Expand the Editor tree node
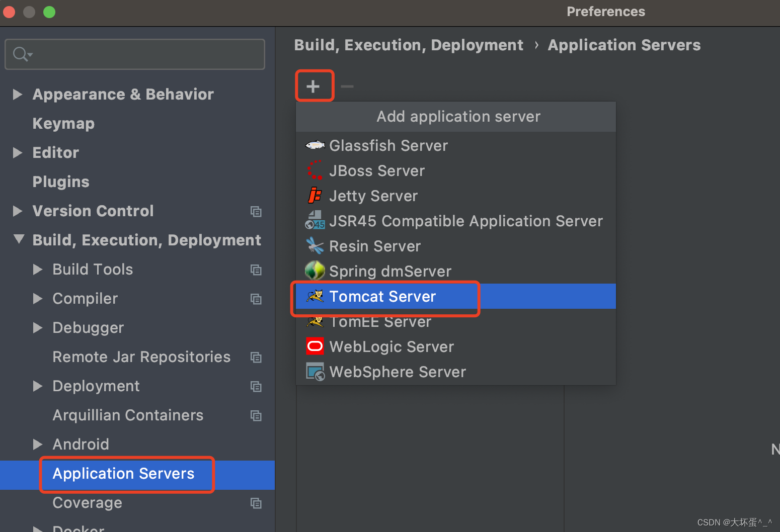The height and width of the screenshot is (532, 780). [17, 152]
